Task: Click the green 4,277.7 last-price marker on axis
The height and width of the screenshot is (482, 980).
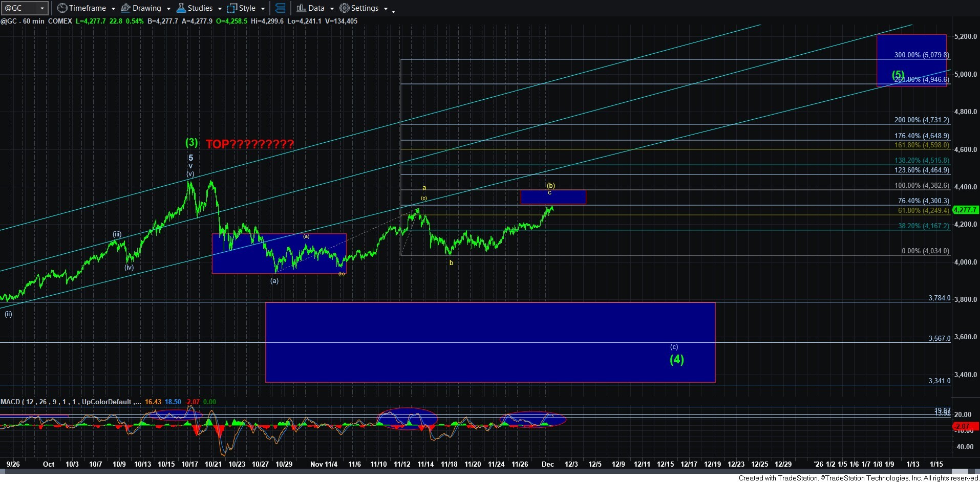Action: [x=965, y=210]
